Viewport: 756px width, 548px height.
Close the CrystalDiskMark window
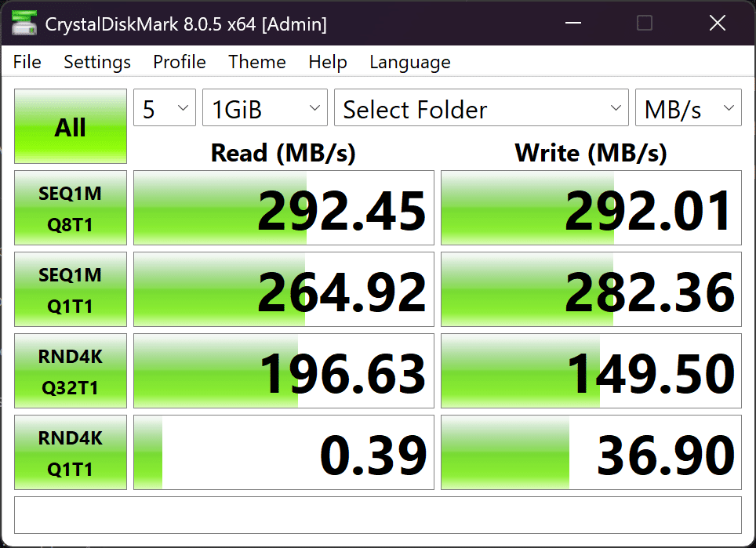pos(717,24)
